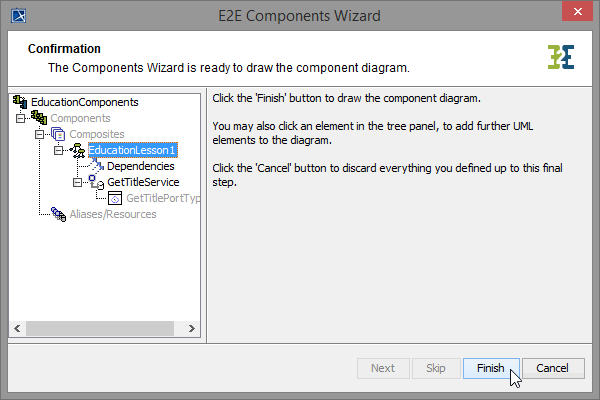Click the Components folder icon

(39, 118)
